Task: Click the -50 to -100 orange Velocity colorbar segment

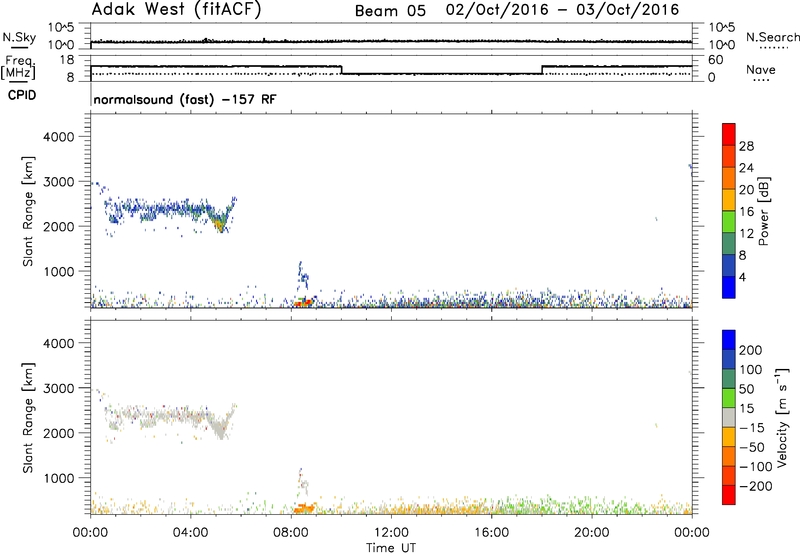Action: click(x=729, y=456)
